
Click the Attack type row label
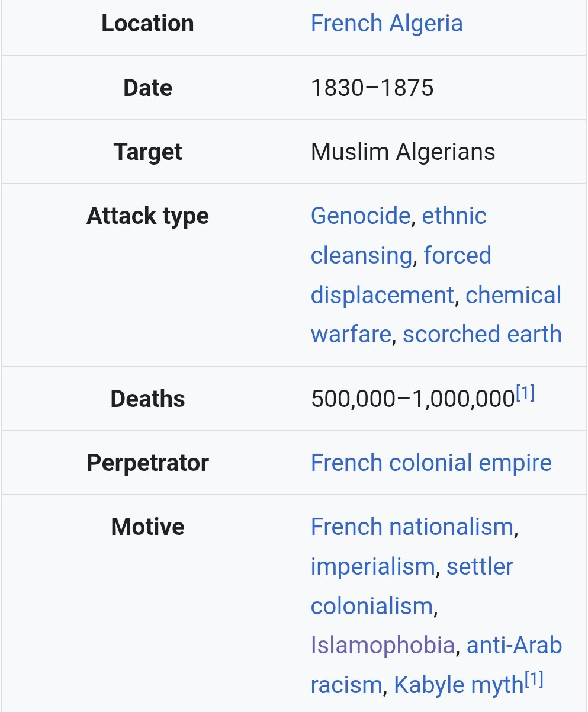point(147,216)
